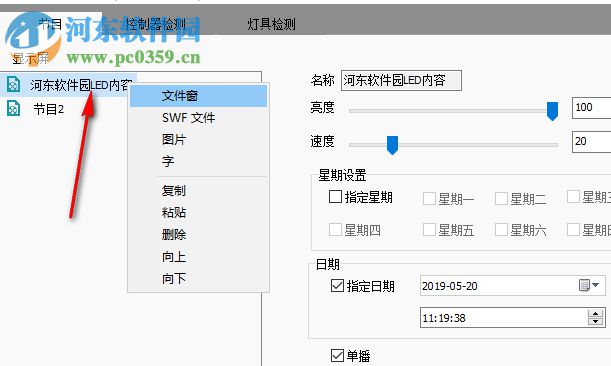Click the 速度 speed slider handle
The width and height of the screenshot is (611, 366).
pos(392,145)
